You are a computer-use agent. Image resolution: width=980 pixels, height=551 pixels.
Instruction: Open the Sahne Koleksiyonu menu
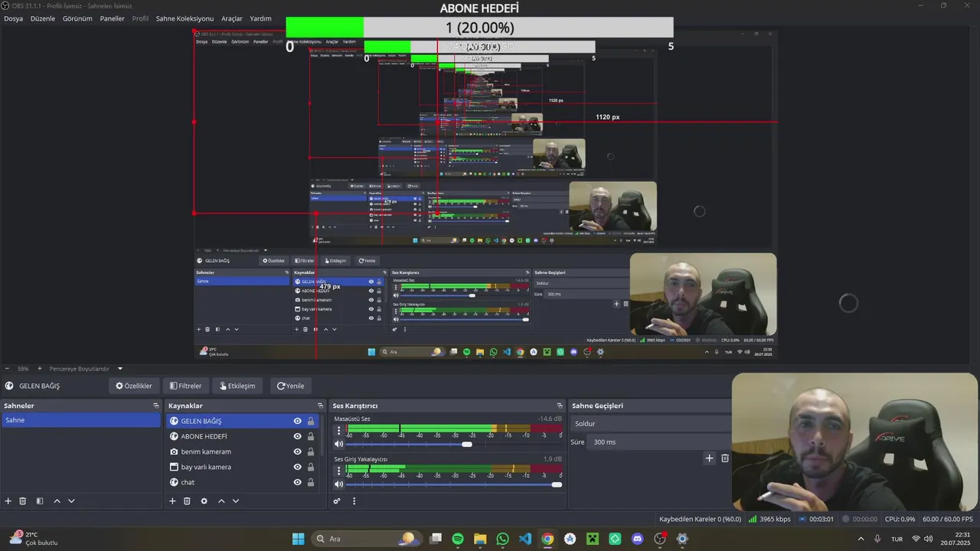(185, 18)
